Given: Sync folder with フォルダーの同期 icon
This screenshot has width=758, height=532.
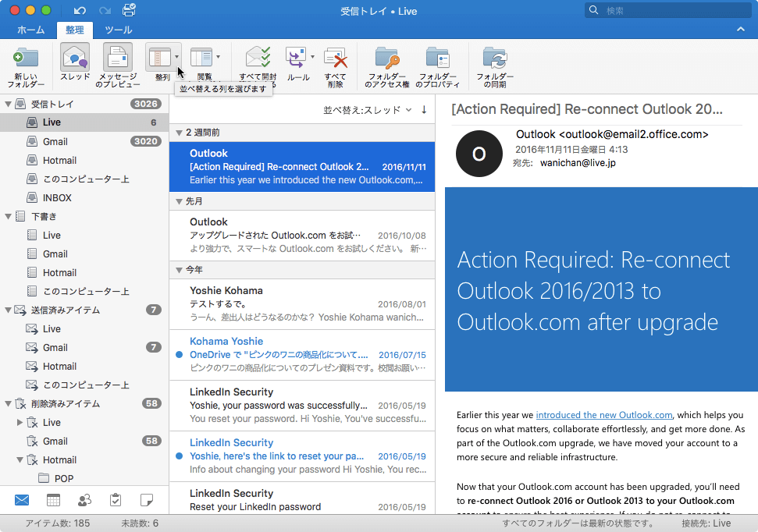Looking at the screenshot, I should coord(495,58).
